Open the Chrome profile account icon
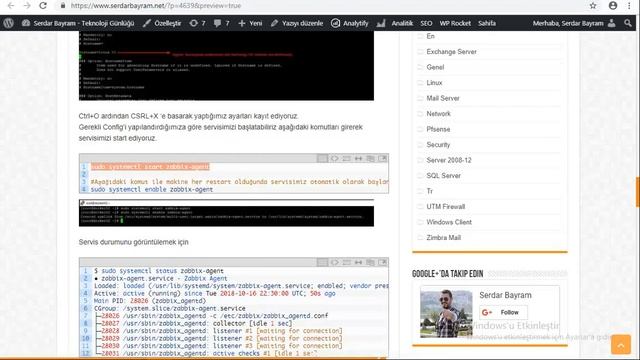 tap(613, 6)
